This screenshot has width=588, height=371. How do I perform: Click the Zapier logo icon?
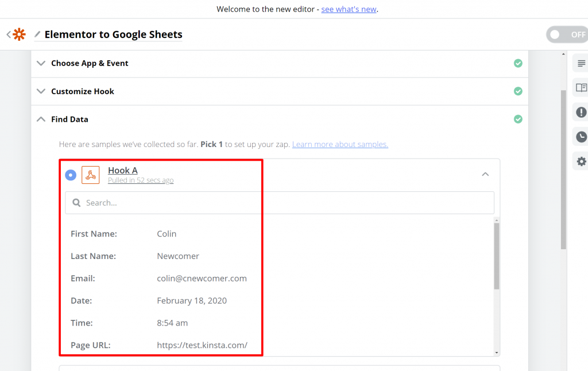coord(20,34)
